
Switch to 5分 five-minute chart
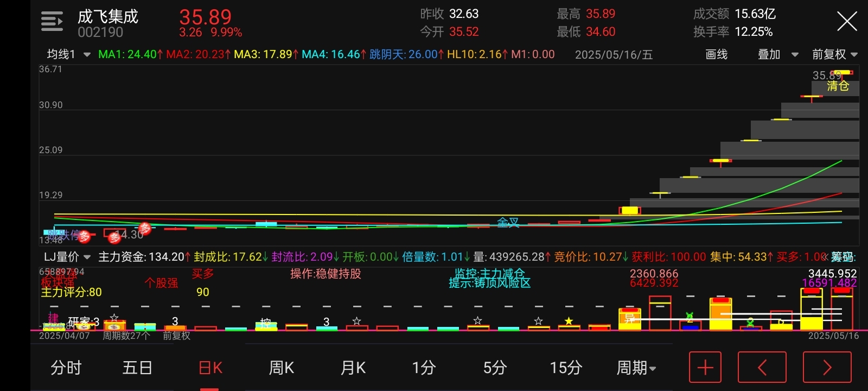pyautogui.click(x=495, y=368)
